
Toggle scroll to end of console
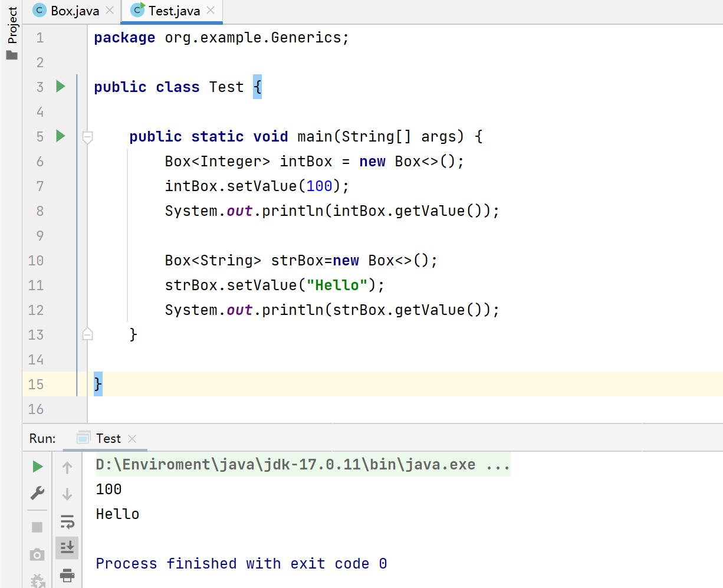(67, 547)
